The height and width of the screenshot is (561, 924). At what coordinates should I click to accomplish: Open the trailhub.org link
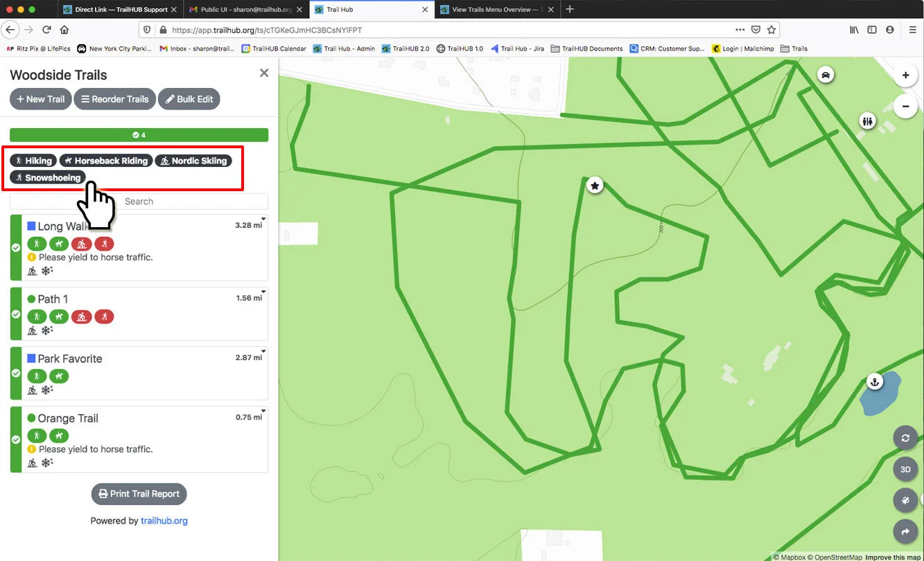[x=164, y=521]
